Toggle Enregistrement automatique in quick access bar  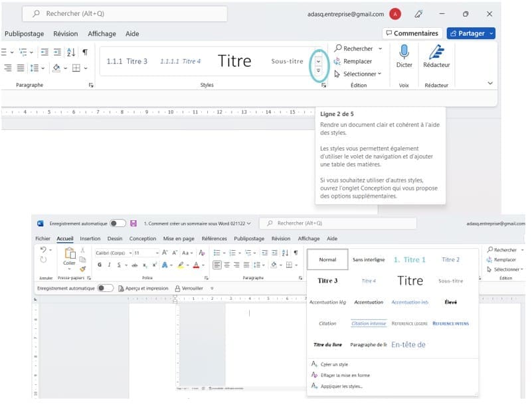[x=105, y=288]
